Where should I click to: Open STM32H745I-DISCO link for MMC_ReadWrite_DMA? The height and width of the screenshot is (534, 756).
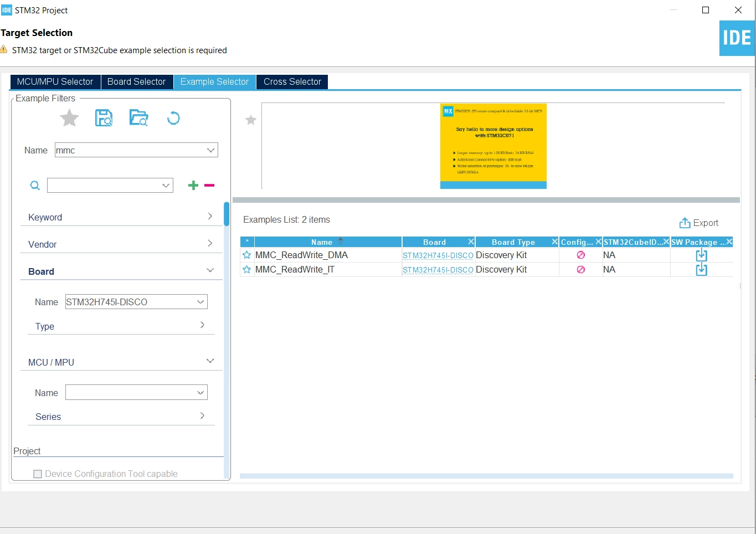point(438,255)
